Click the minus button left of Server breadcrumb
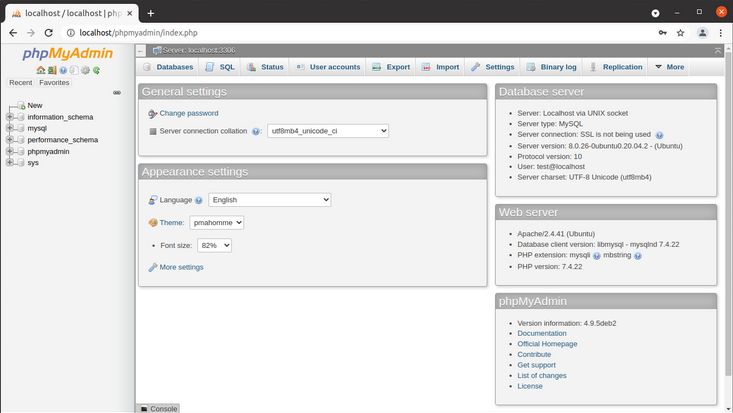Viewport: 733px width, 413px height. click(141, 51)
